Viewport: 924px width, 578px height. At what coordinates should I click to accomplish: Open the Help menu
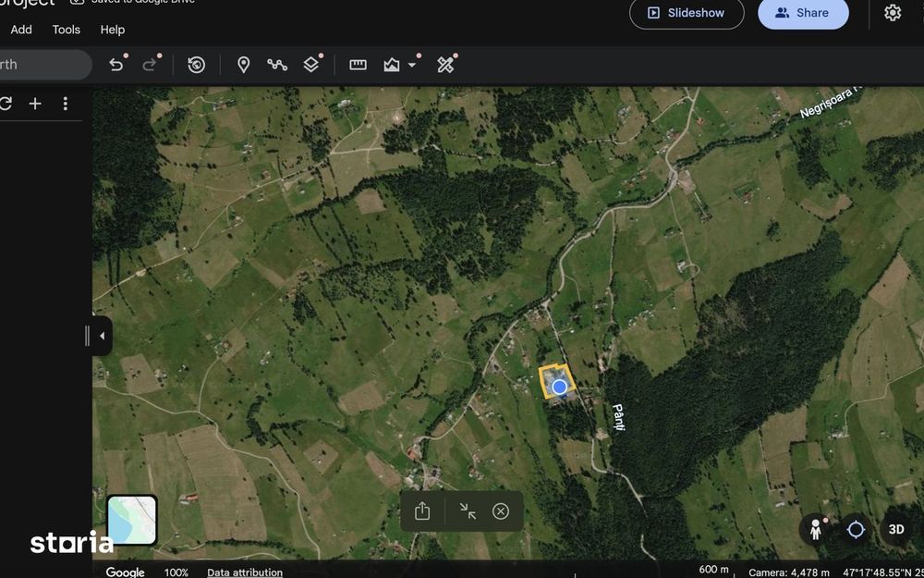coord(112,30)
